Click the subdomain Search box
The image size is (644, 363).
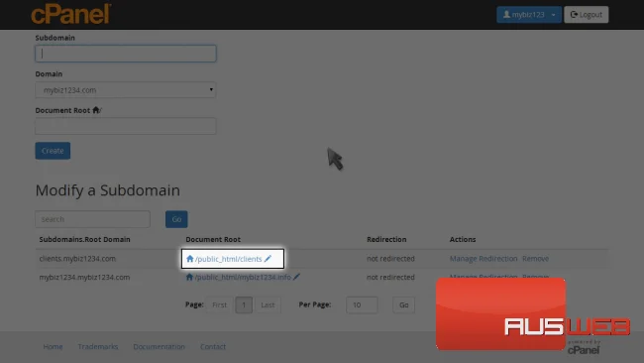pos(92,219)
